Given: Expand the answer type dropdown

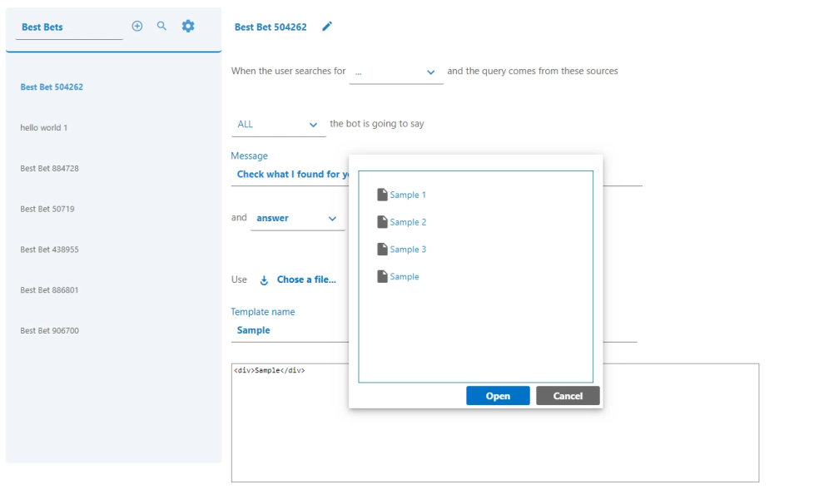Looking at the screenshot, I should tap(332, 219).
